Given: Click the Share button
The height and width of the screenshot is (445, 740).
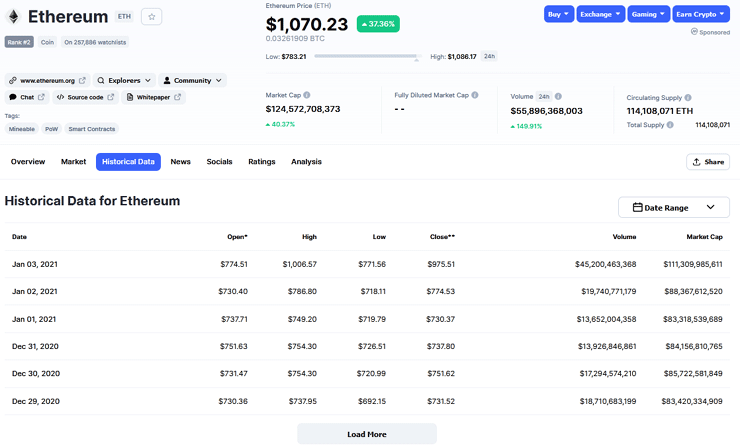Looking at the screenshot, I should (x=708, y=162).
